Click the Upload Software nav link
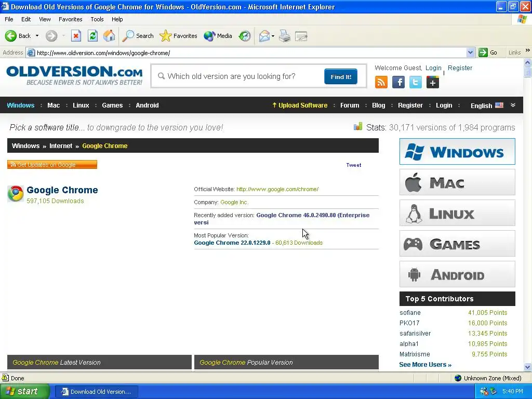 300,105
